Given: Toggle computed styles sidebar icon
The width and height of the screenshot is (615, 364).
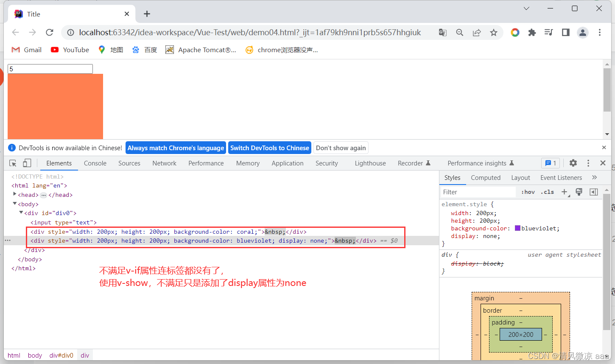Looking at the screenshot, I should point(594,192).
